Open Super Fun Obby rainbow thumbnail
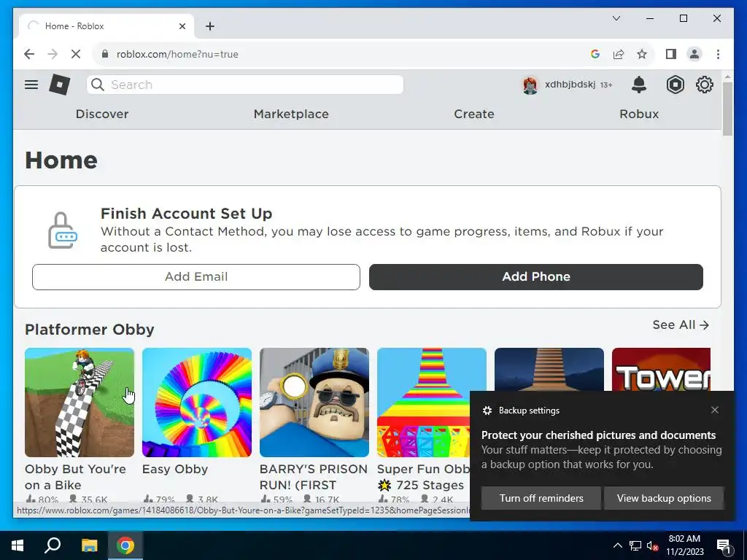The height and width of the screenshot is (560, 747). [432, 402]
